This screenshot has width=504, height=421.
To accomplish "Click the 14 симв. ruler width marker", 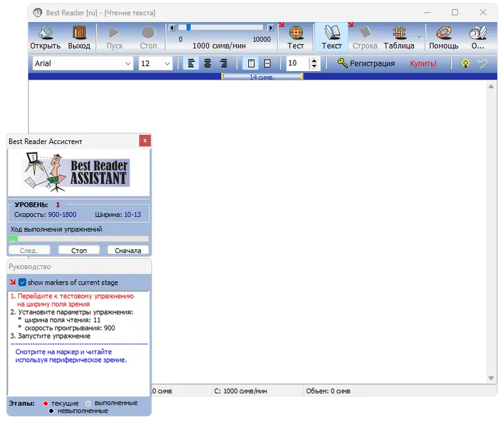I will 262,77.
